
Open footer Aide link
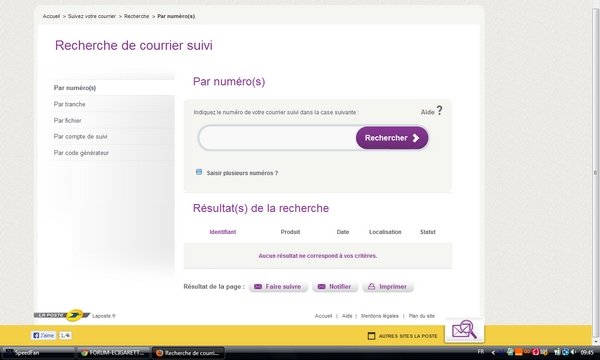click(x=347, y=316)
